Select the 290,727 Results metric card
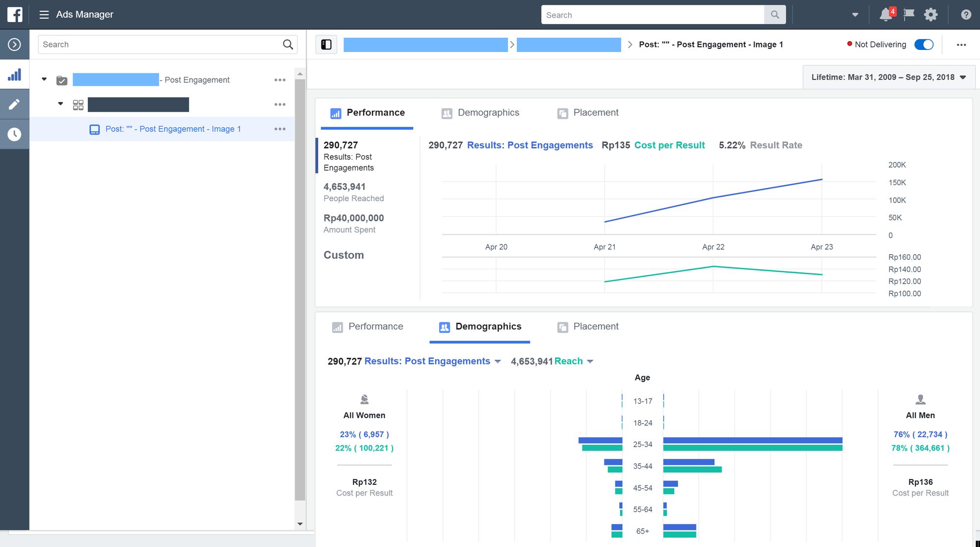Image resolution: width=980 pixels, height=547 pixels. (x=367, y=156)
